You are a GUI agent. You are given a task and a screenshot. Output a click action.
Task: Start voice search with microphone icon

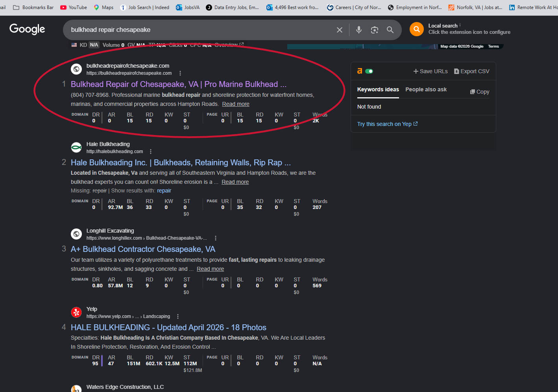[x=359, y=30]
